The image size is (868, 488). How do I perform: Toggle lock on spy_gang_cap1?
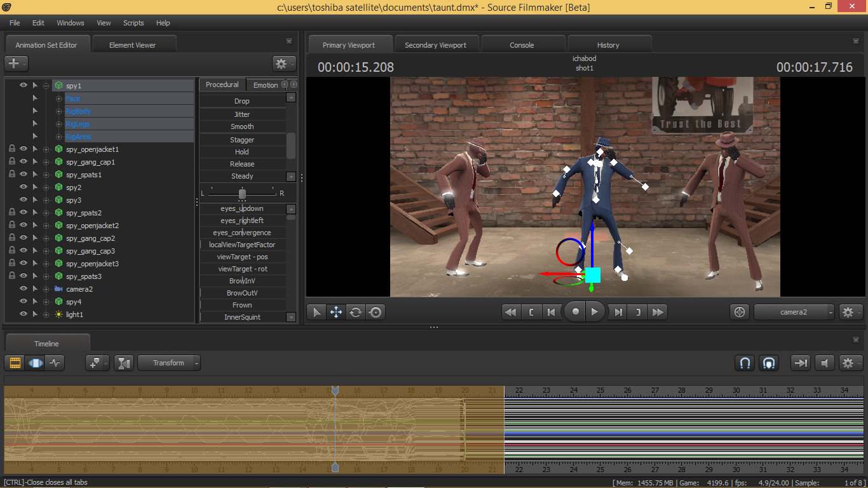coord(11,162)
